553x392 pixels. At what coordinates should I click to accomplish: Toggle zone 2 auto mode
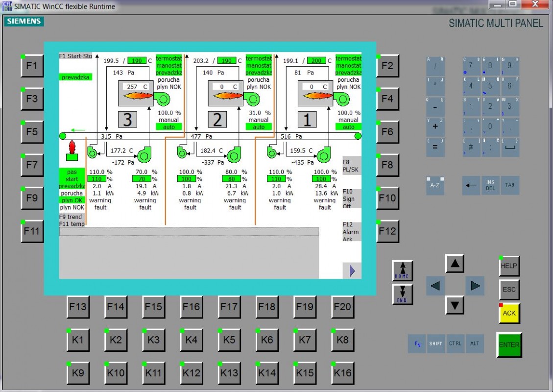coord(259,127)
